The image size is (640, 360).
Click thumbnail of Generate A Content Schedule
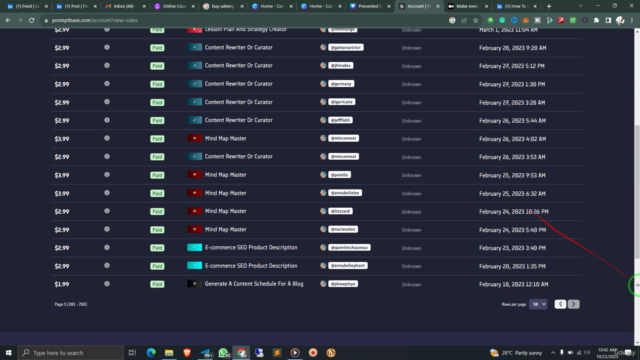(x=195, y=284)
